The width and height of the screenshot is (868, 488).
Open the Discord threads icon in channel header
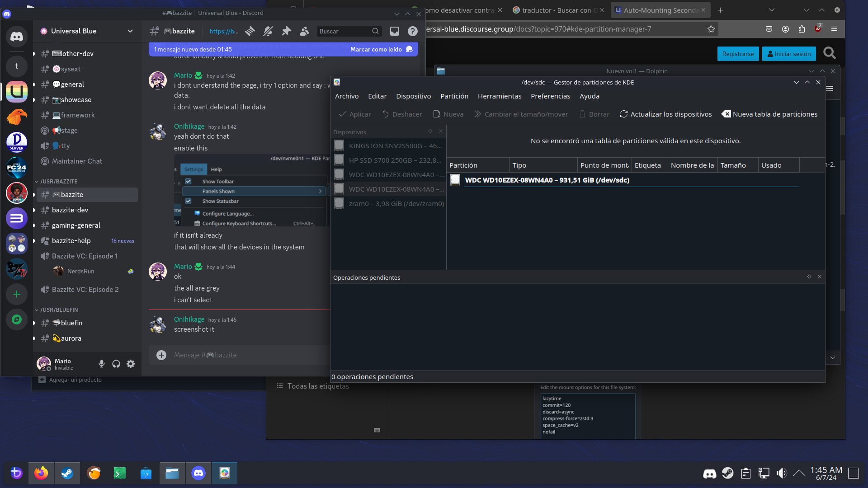[x=250, y=31]
